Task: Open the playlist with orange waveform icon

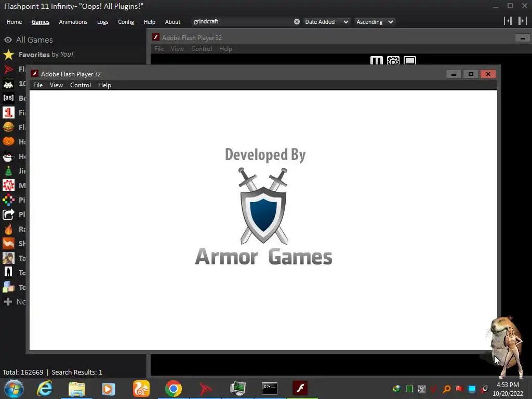Action: (x=8, y=244)
